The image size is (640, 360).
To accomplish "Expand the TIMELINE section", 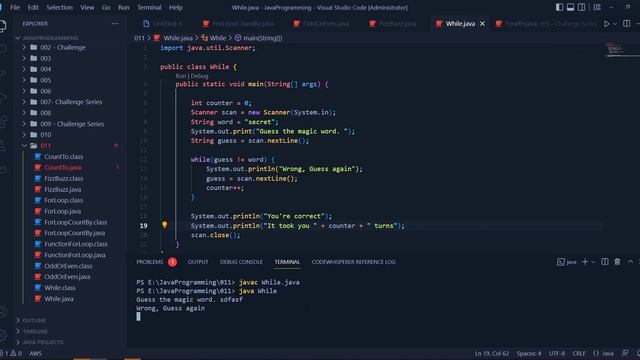I will 35,331.
